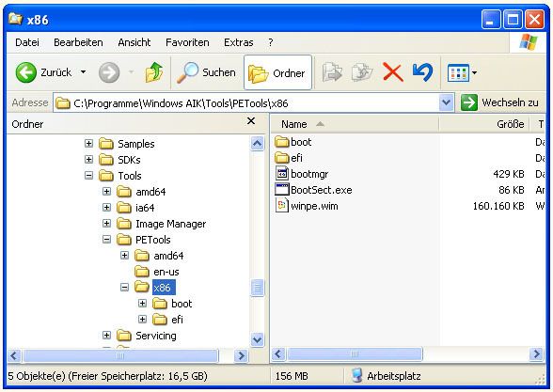The image size is (553, 392).
Task: Click the tree pane scroll up arrow
Action: (x=257, y=143)
